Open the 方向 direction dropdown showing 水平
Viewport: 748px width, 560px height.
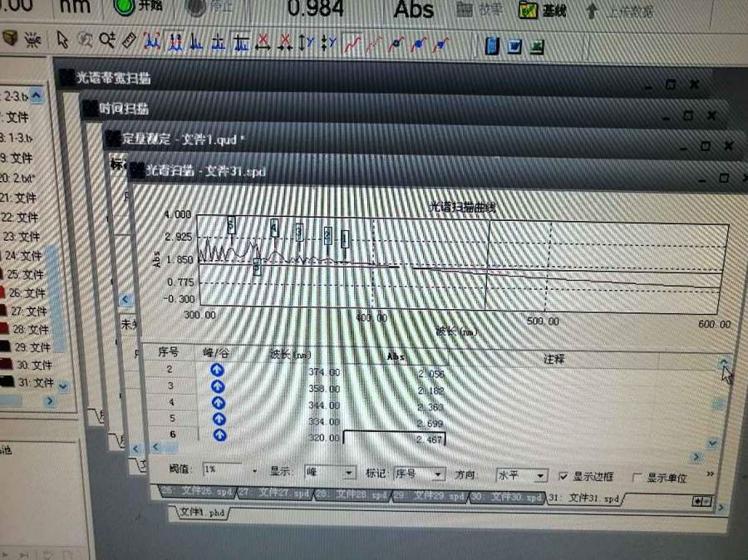[540, 475]
